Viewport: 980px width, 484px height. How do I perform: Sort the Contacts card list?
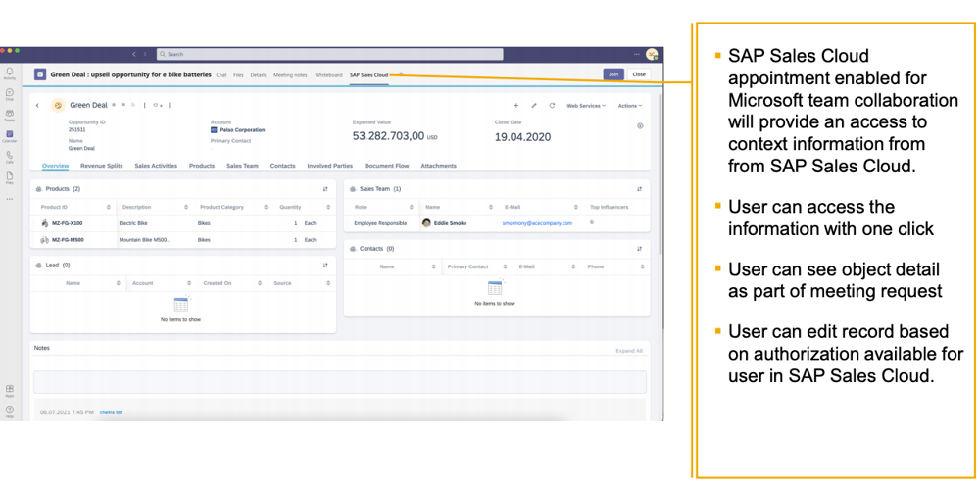(639, 249)
